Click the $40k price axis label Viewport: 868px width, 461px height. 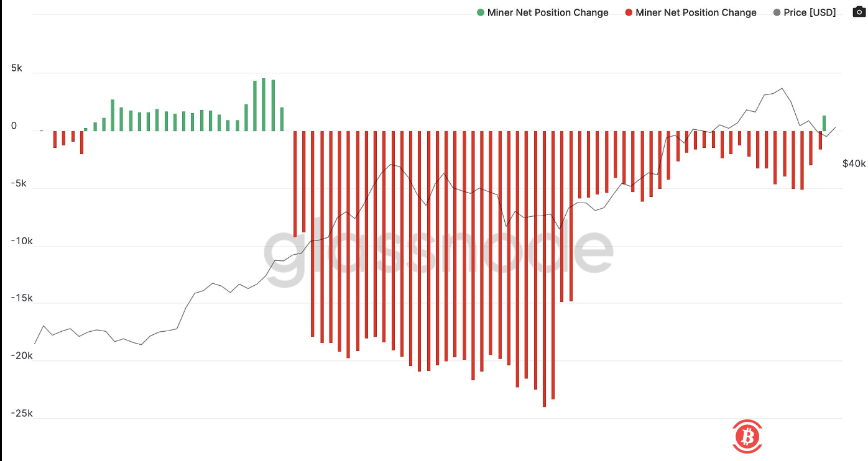click(854, 163)
